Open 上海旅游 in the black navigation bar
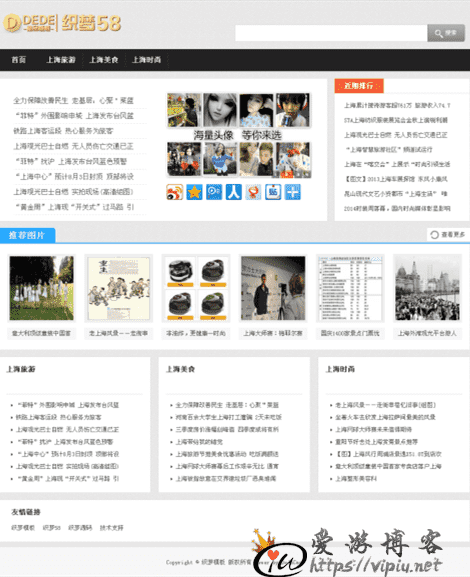Image resolution: width=470 pixels, height=577 pixels. 61,60
